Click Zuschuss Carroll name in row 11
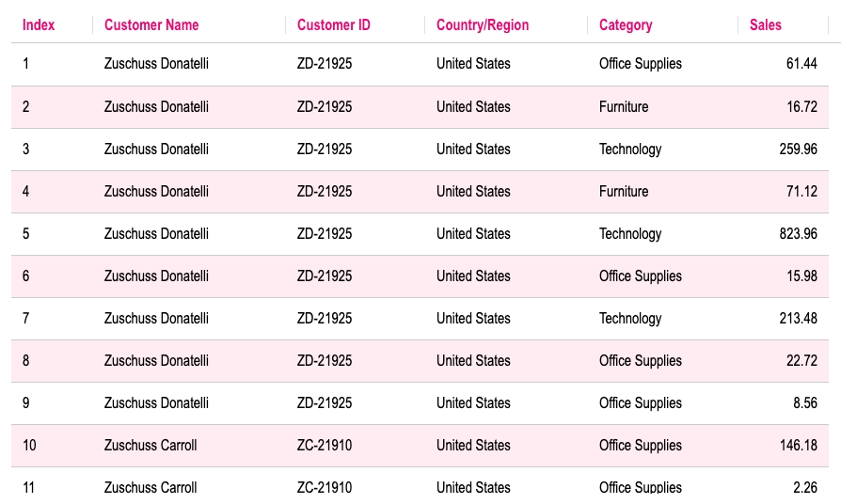This screenshot has width=841, height=504. click(x=151, y=487)
